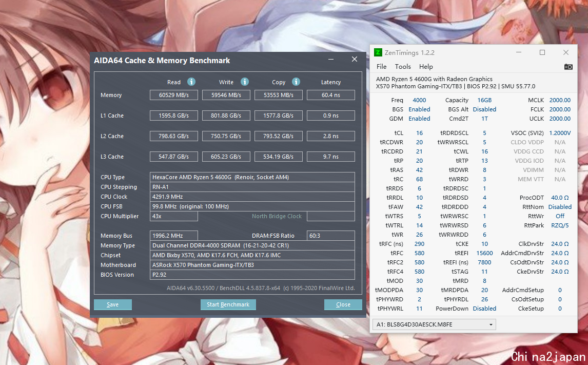Click the empty North Bridge Clock field
Image resolution: width=588 pixels, height=365 pixels.
pos(331,216)
